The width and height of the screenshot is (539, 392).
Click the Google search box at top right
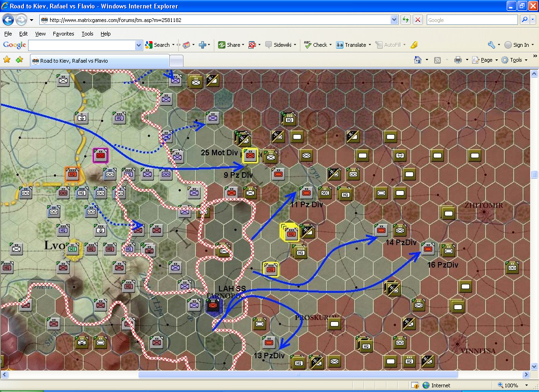[472, 20]
